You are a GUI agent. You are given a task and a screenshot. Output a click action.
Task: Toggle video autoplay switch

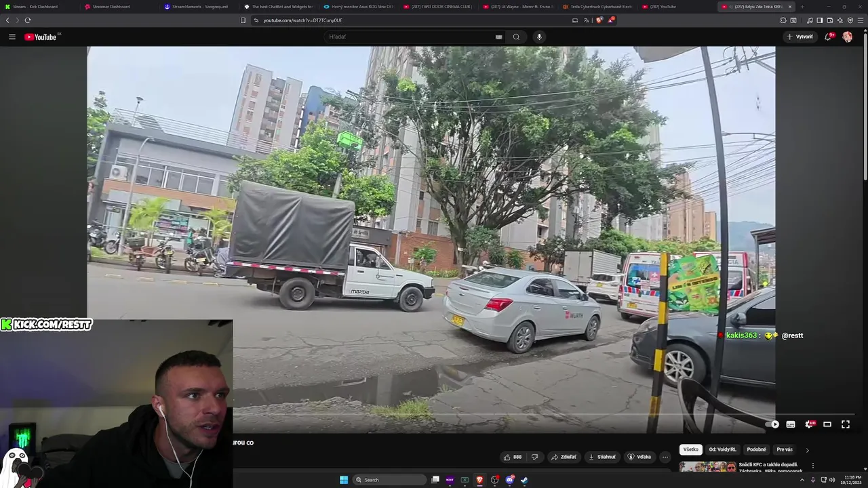click(773, 424)
